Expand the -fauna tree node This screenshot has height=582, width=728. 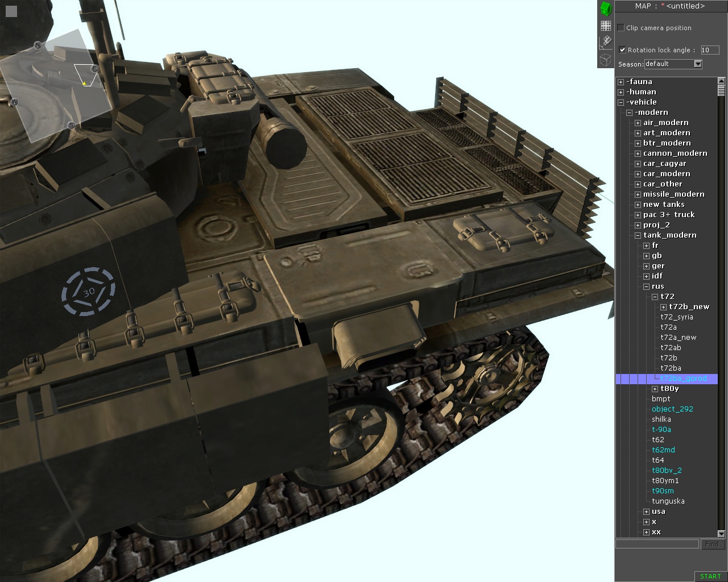(621, 82)
